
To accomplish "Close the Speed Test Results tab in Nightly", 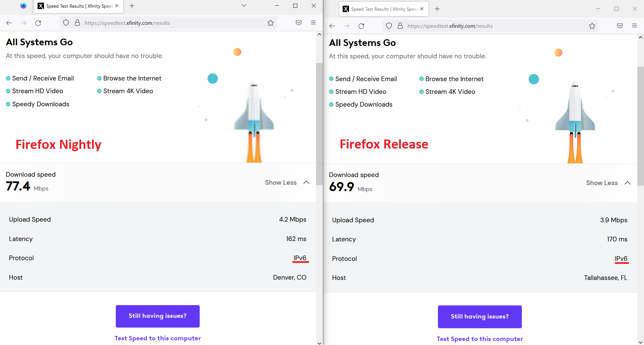I will tap(116, 6).
